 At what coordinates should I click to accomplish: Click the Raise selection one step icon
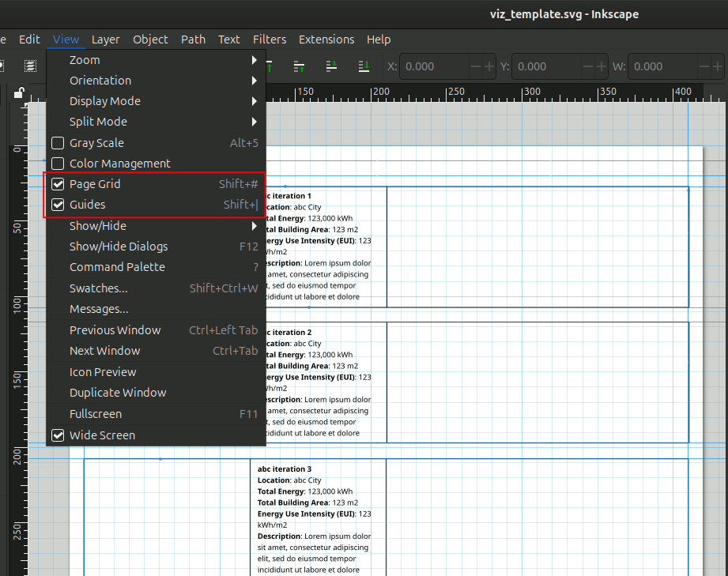pos(300,66)
